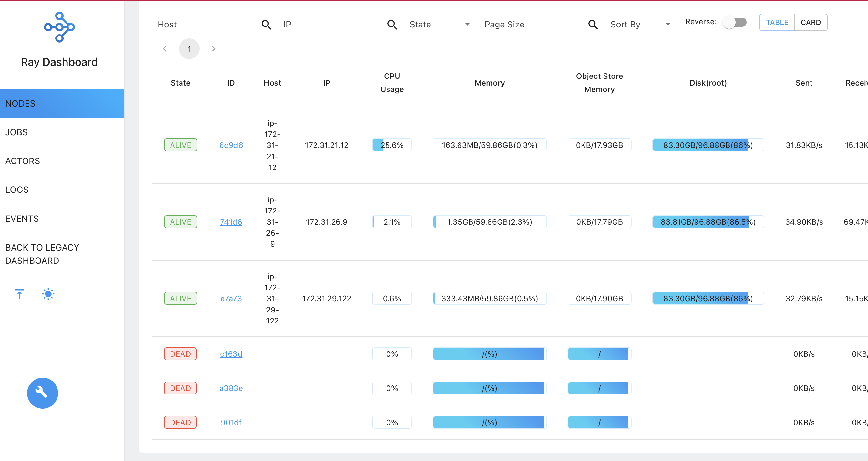Viewport: 868px width, 461px height.
Task: Click the Ray Dashboard logo
Action: pyautogui.click(x=59, y=27)
